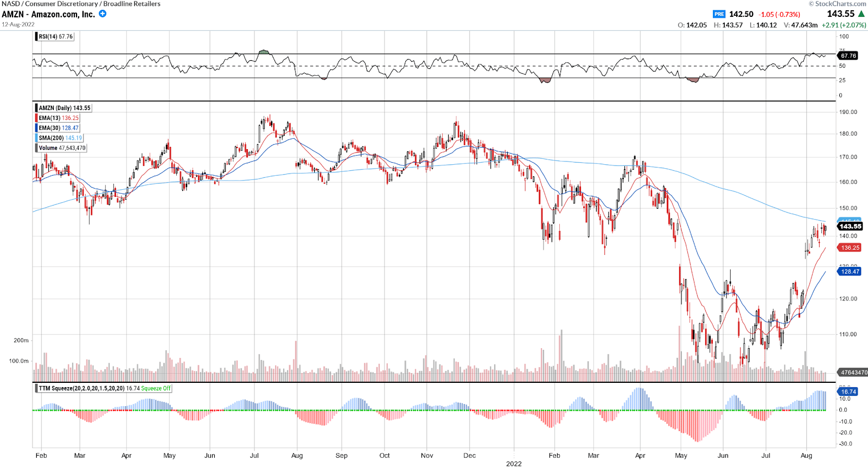Viewport: 868px width, 468px height.
Task: Click the 110.00 price axis label
Action: click(848, 335)
